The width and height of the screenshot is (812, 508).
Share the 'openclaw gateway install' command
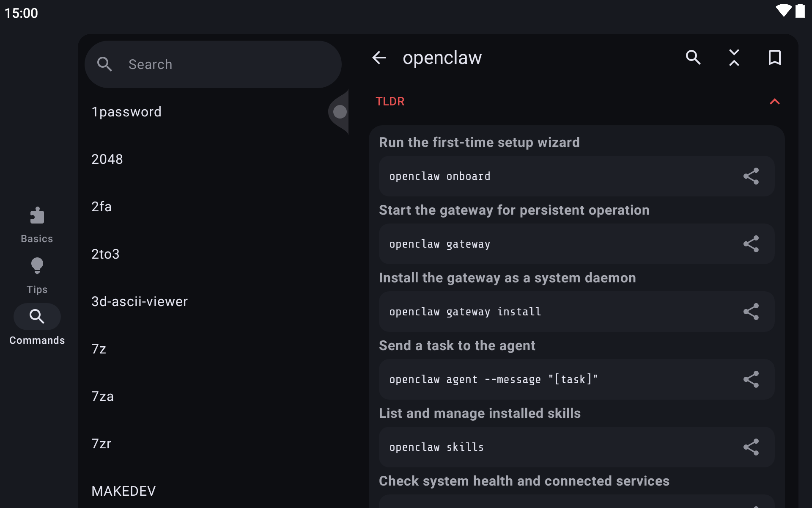pyautogui.click(x=751, y=312)
